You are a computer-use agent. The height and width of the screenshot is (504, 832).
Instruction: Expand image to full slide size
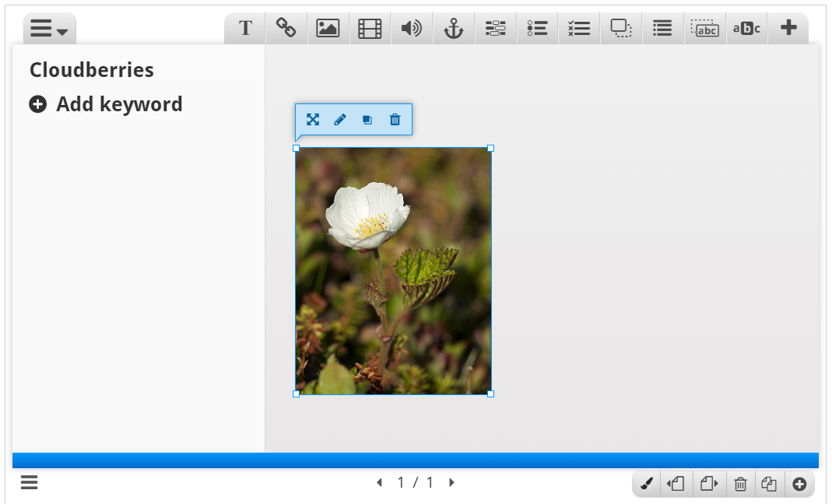point(313,119)
